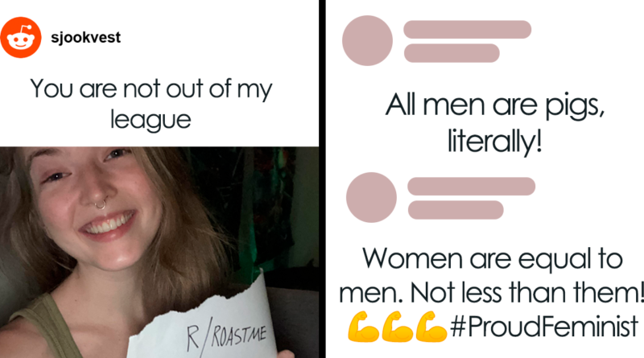Click the third flexed biceps emoji
Image resolution: width=644 pixels, height=358 pixels.
[x=431, y=327]
